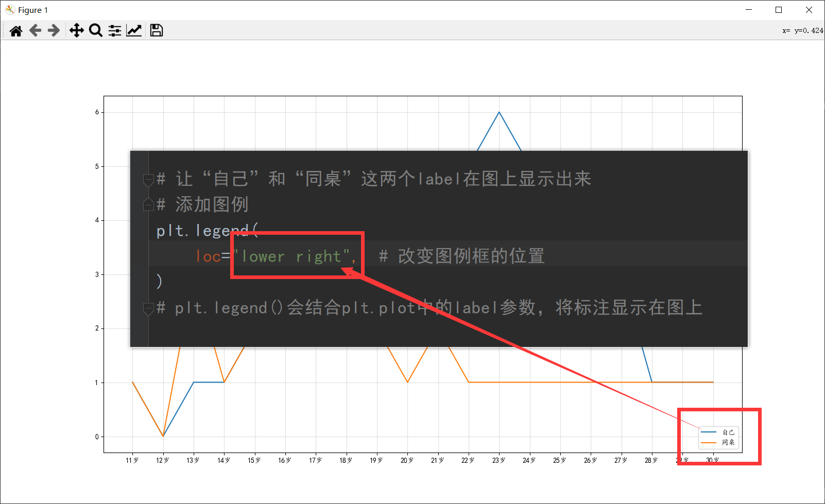Click the x-axis tick label 20岁
The height and width of the screenshot is (504, 825).
tap(407, 460)
